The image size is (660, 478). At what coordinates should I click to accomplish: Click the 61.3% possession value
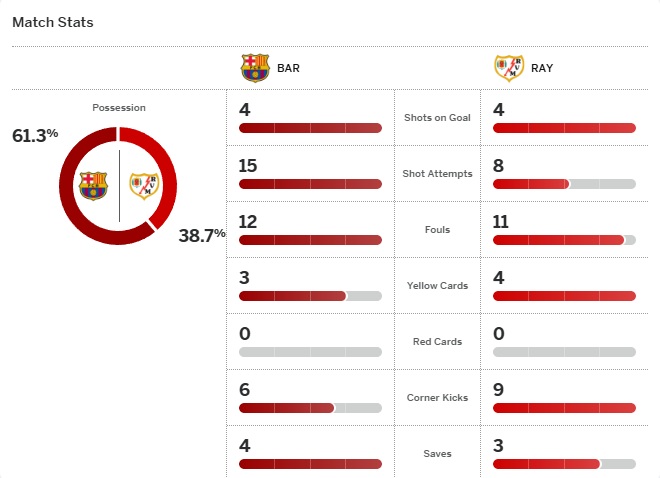pyautogui.click(x=36, y=135)
